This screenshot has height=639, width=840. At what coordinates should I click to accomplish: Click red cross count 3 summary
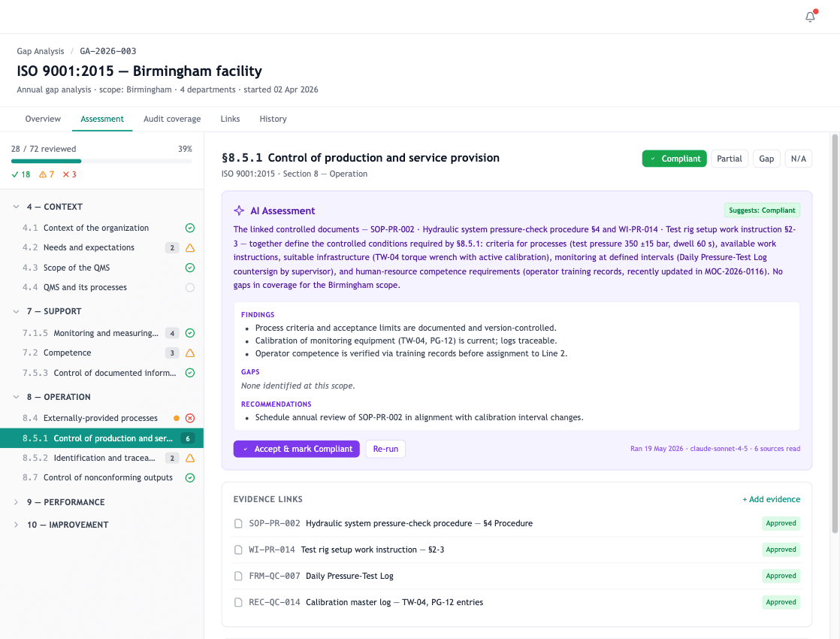pyautogui.click(x=69, y=174)
